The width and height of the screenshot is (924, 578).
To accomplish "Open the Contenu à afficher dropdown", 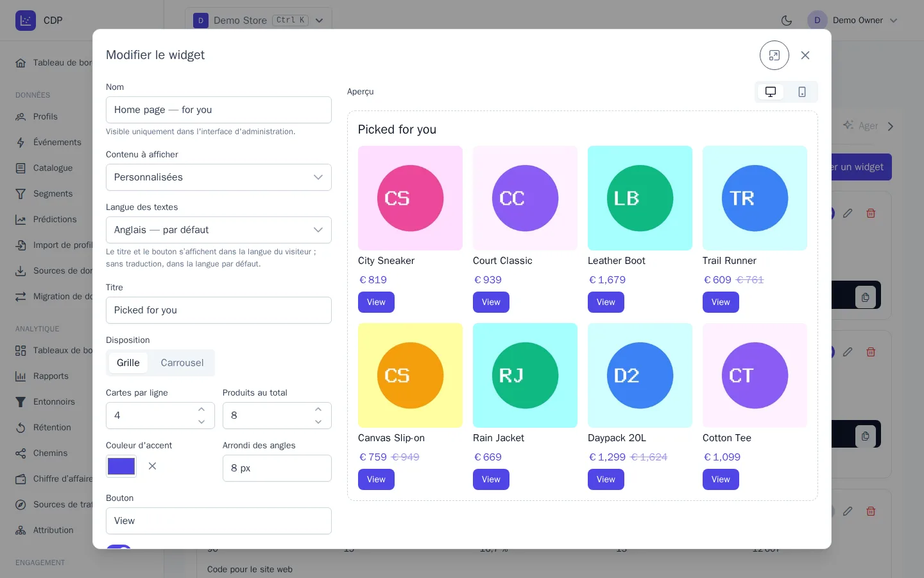I will (x=219, y=177).
